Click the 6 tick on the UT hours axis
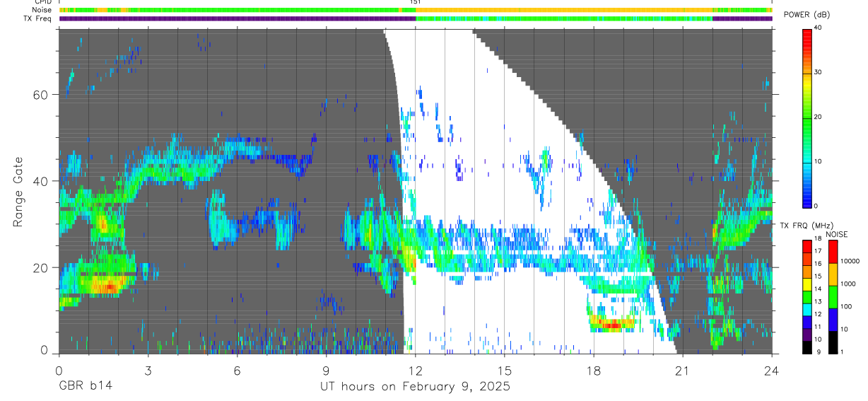The width and height of the screenshot is (868, 401). 237,370
